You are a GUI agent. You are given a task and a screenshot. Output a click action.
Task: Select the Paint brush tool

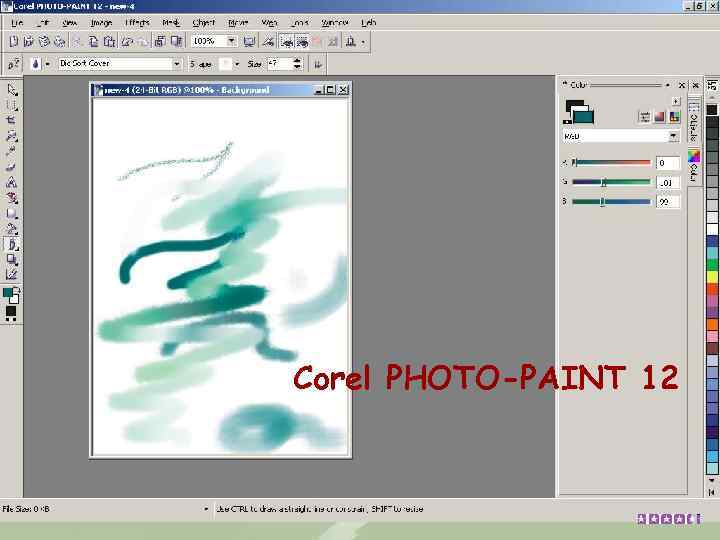[12, 244]
